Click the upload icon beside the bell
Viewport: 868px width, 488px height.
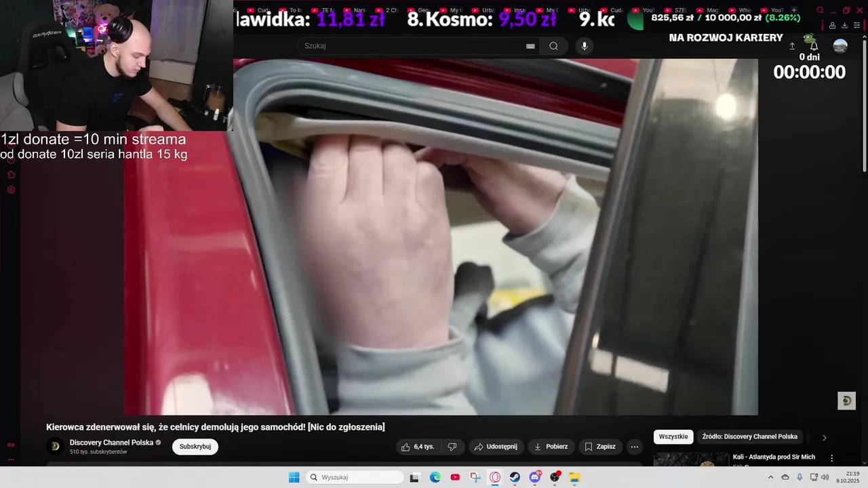click(x=792, y=46)
